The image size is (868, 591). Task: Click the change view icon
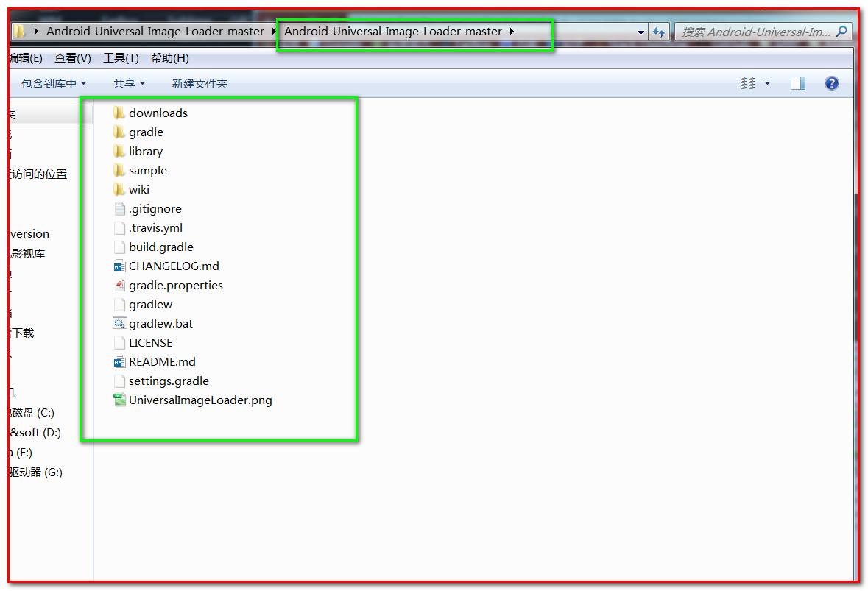(x=748, y=84)
